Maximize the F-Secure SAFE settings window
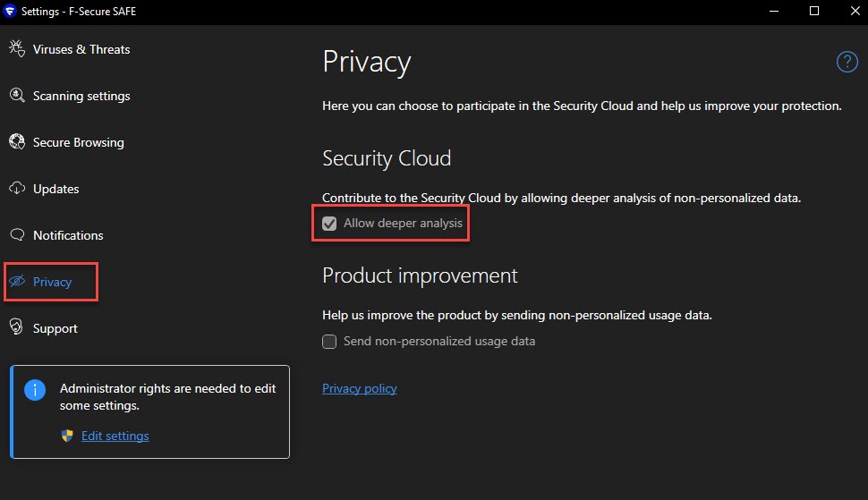The image size is (868, 500). 814,11
